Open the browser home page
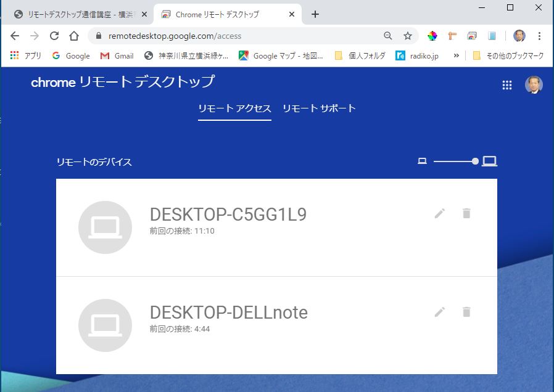Image resolution: width=554 pixels, height=392 pixels. (x=74, y=36)
